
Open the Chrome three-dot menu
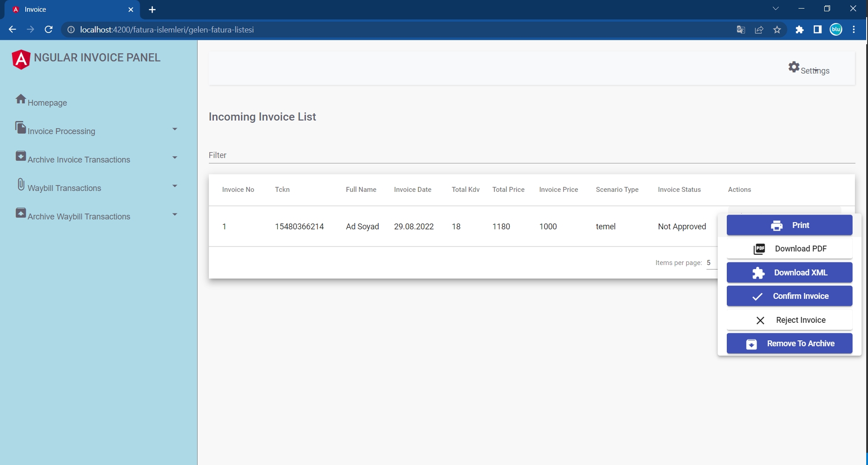(854, 30)
